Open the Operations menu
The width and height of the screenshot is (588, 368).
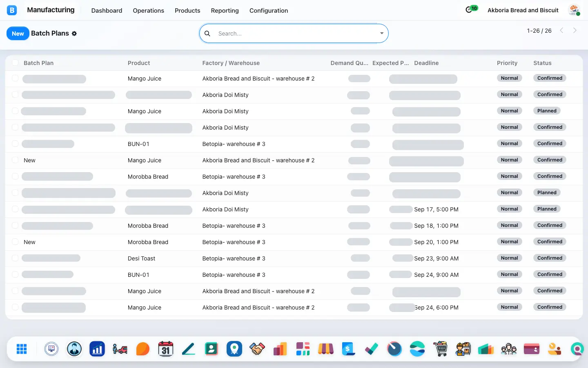[148, 11]
